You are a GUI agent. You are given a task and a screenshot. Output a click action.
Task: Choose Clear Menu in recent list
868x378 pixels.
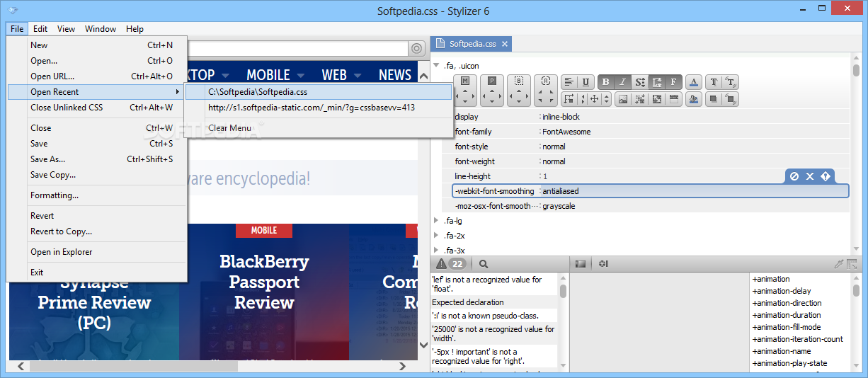coord(319,128)
